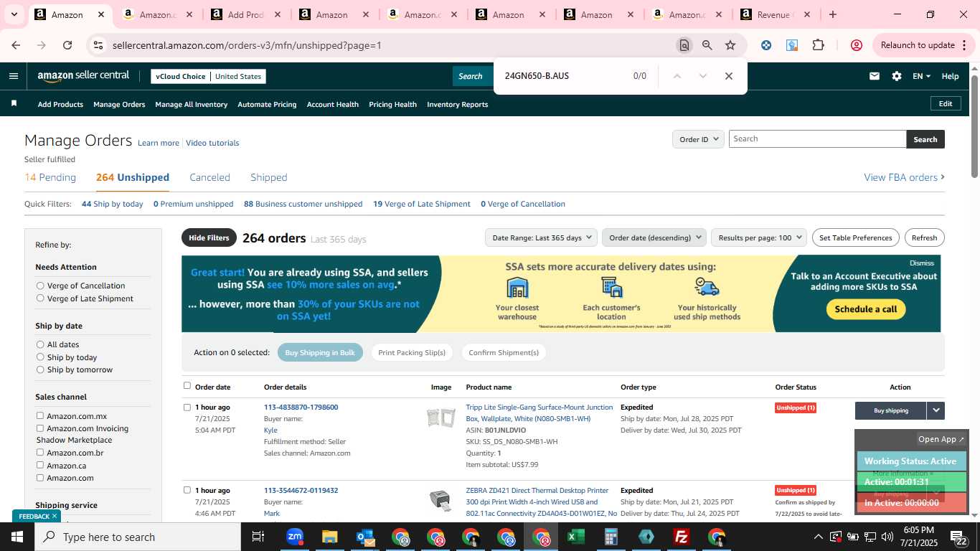Click the bookmark flag icon in the nav bar
980x551 pixels.
click(14, 104)
